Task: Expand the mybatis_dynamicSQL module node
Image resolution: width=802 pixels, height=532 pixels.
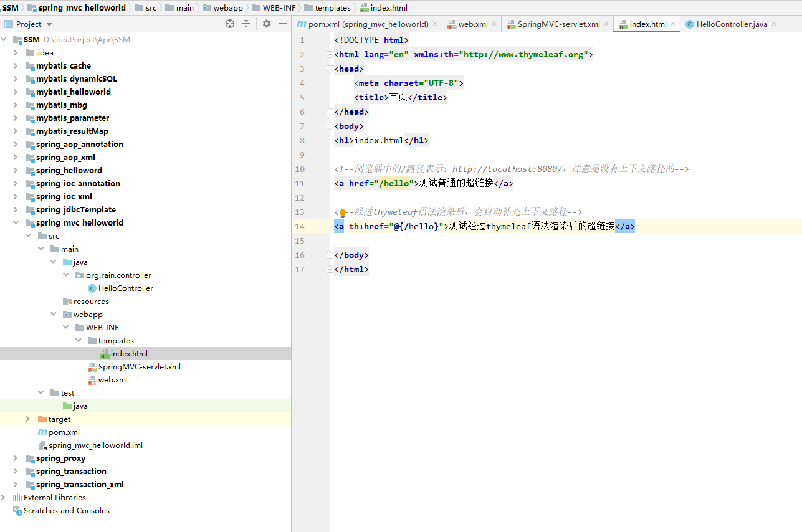Action: 16,79
